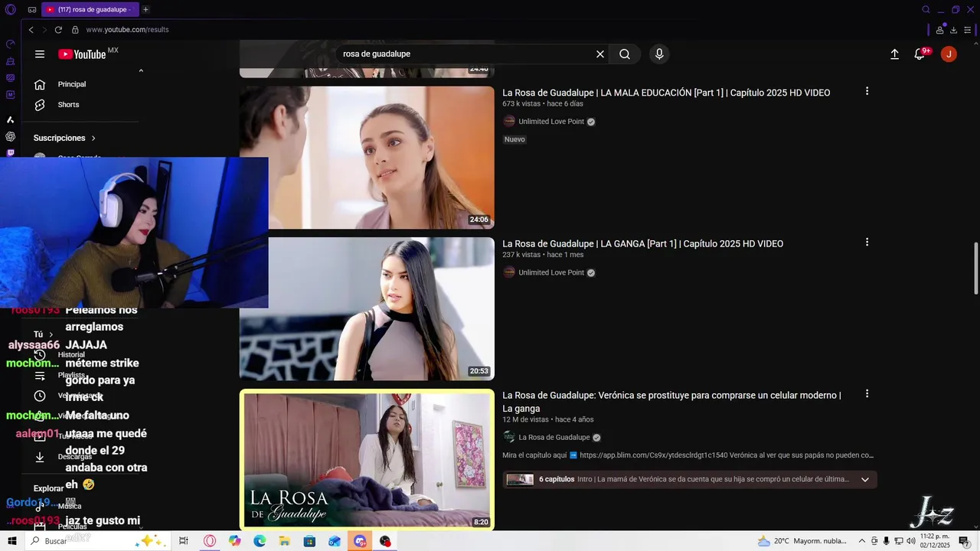
Task: Open the Windows Start menu
Action: tap(11, 541)
